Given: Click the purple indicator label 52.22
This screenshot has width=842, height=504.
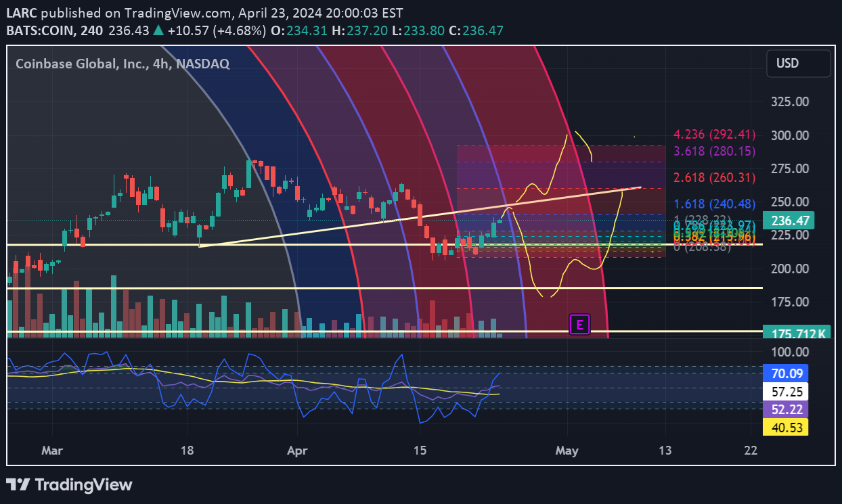Looking at the screenshot, I should (x=784, y=409).
